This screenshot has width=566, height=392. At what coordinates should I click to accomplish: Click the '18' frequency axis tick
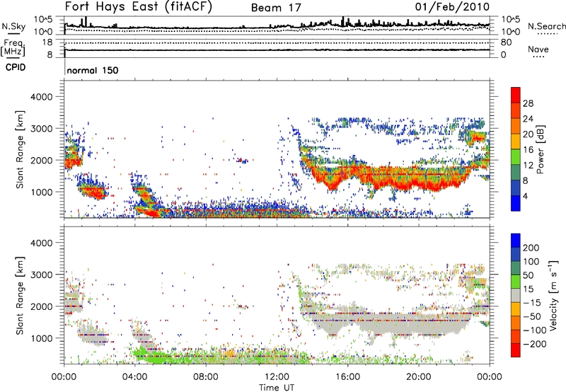pyautogui.click(x=47, y=42)
